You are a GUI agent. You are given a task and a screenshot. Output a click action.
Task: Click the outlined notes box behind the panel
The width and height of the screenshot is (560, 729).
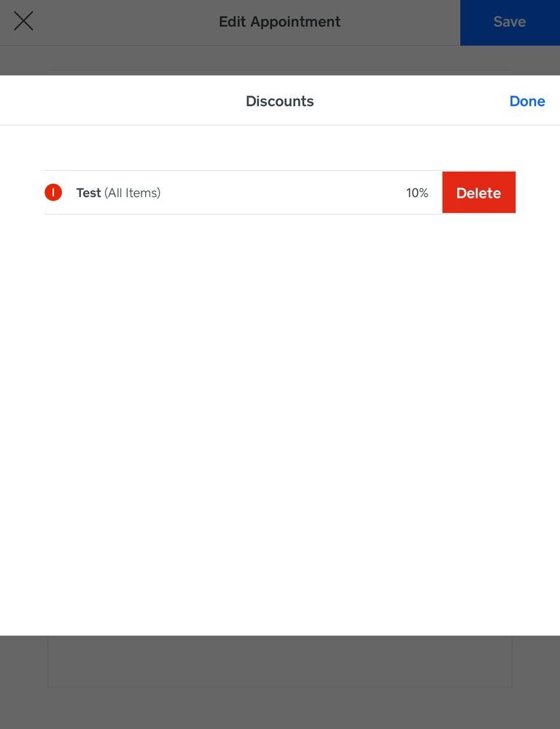tap(280, 661)
